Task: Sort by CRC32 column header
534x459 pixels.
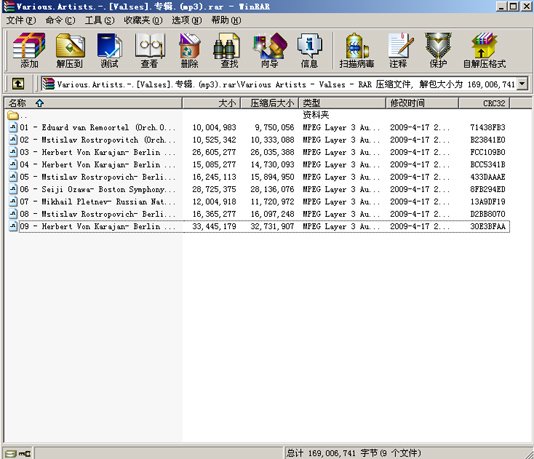Action: [484, 103]
